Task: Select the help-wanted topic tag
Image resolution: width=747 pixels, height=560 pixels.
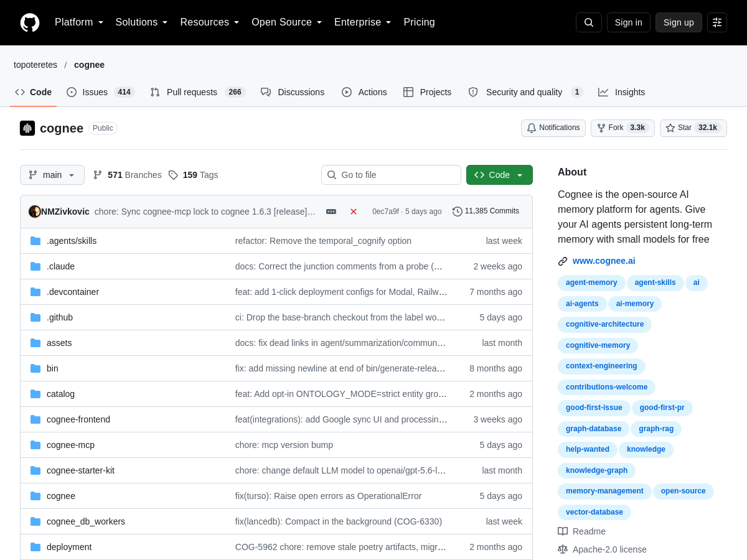Action: [x=588, y=449]
